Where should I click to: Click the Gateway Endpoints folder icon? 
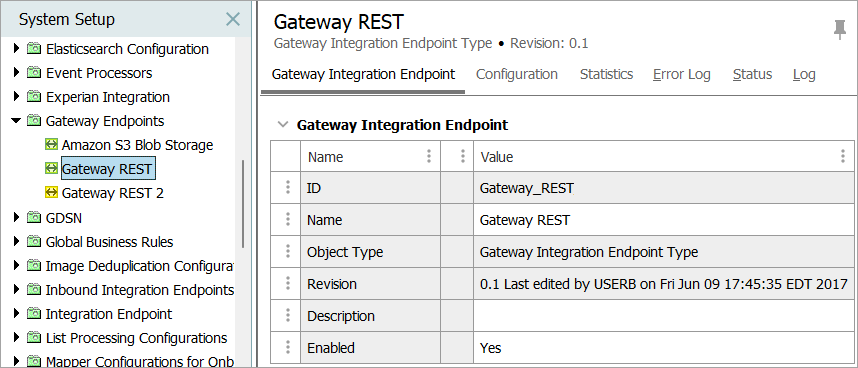pyautogui.click(x=34, y=121)
